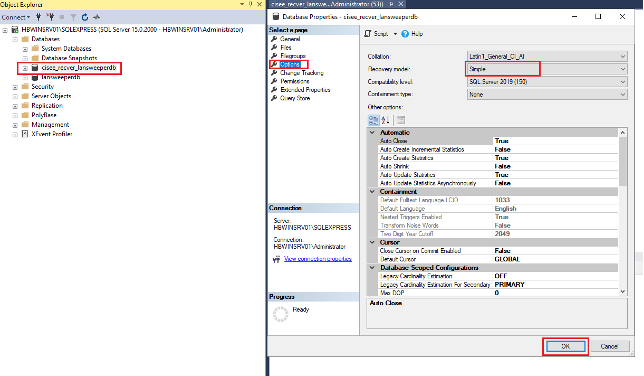This screenshot has height=376, width=644.
Task: Select the Auto Create Statistics row
Action: (498, 158)
